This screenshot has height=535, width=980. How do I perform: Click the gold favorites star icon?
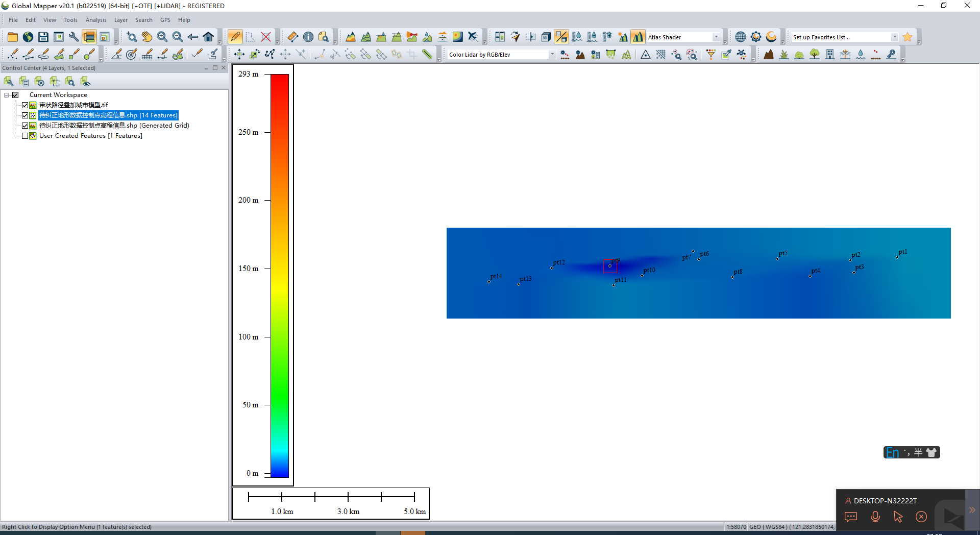(x=908, y=37)
